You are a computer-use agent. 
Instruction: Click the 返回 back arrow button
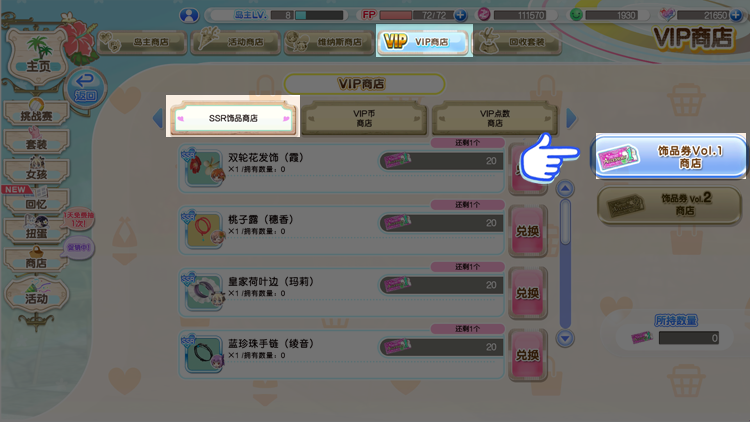tap(85, 88)
